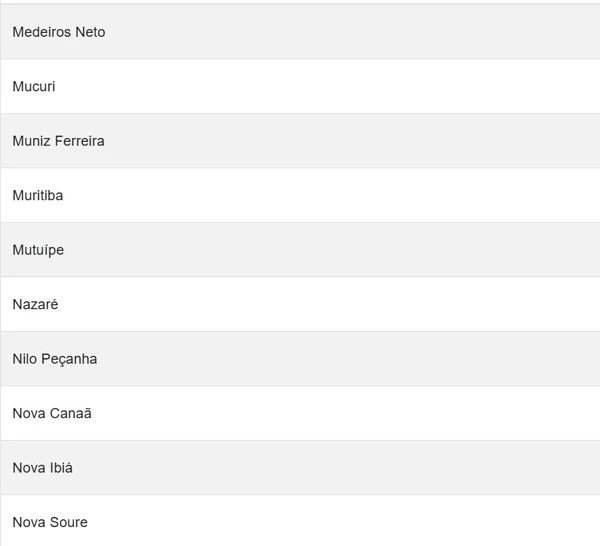Screen dimensions: 600x546
Task: Click the 'Mucuri' name text
Action: pos(34,87)
